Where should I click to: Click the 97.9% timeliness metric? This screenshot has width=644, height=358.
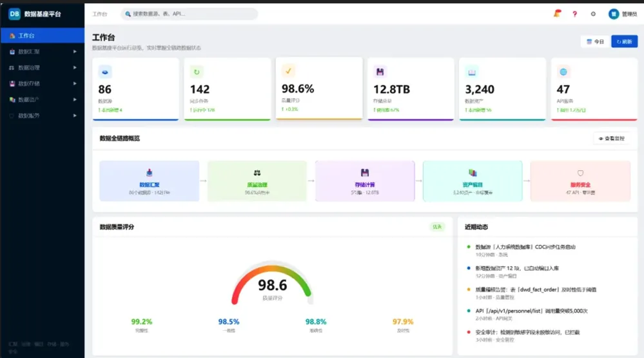403,322
